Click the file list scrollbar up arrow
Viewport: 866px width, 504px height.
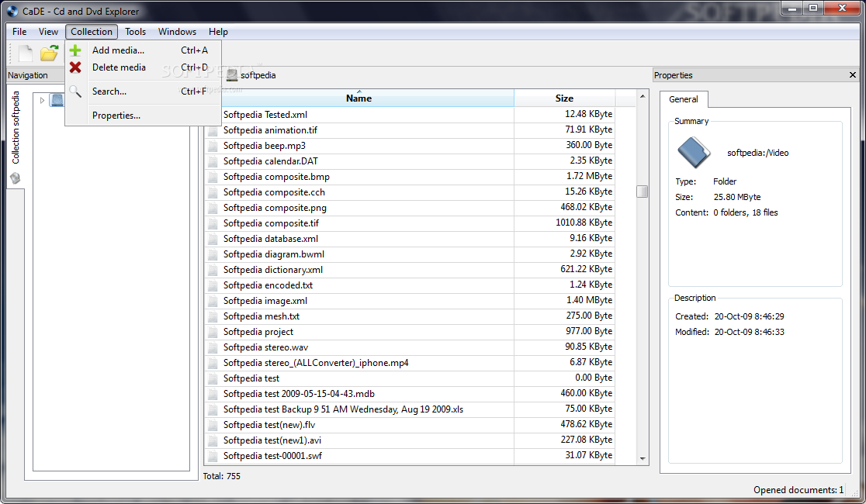643,96
